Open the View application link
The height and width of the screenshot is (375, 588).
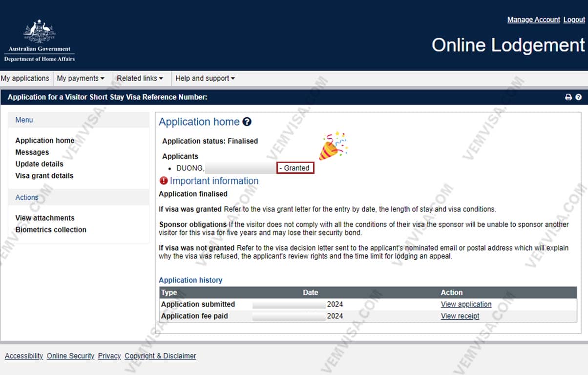466,304
